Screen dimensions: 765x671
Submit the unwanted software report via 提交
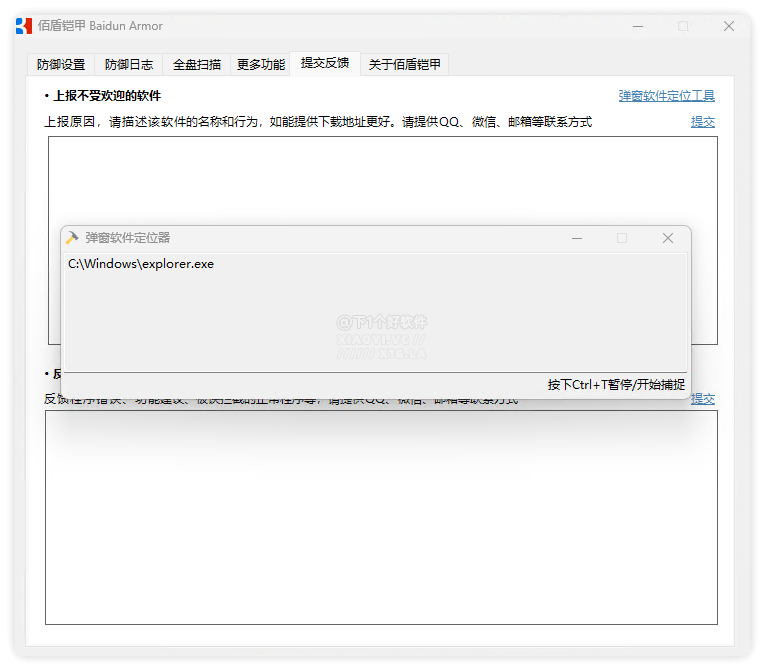pos(703,122)
